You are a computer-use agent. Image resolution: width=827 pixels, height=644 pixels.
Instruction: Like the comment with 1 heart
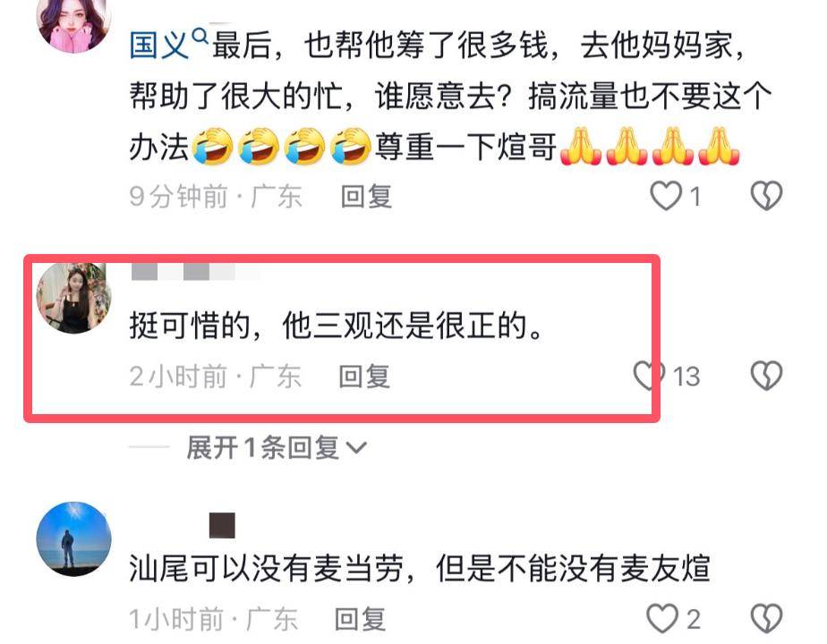click(666, 196)
